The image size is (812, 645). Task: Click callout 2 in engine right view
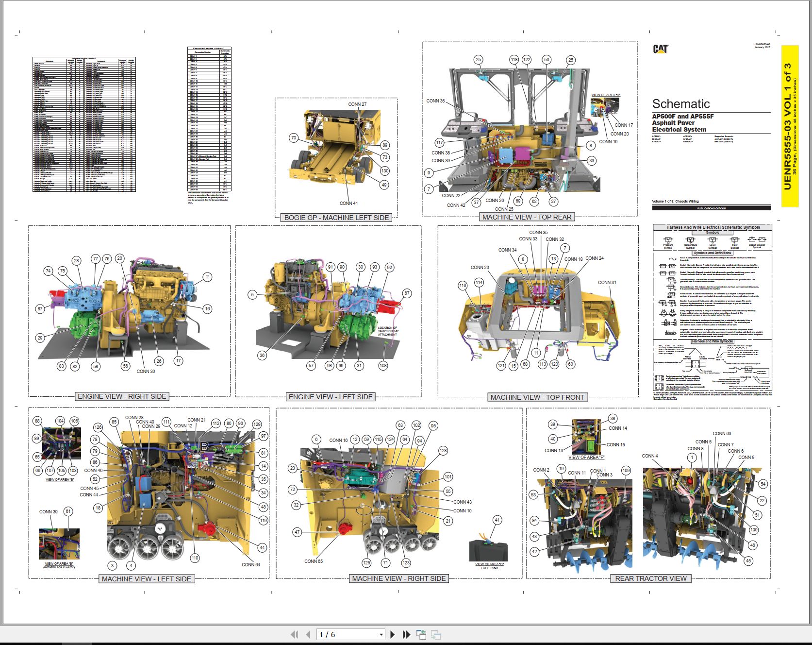(207, 277)
